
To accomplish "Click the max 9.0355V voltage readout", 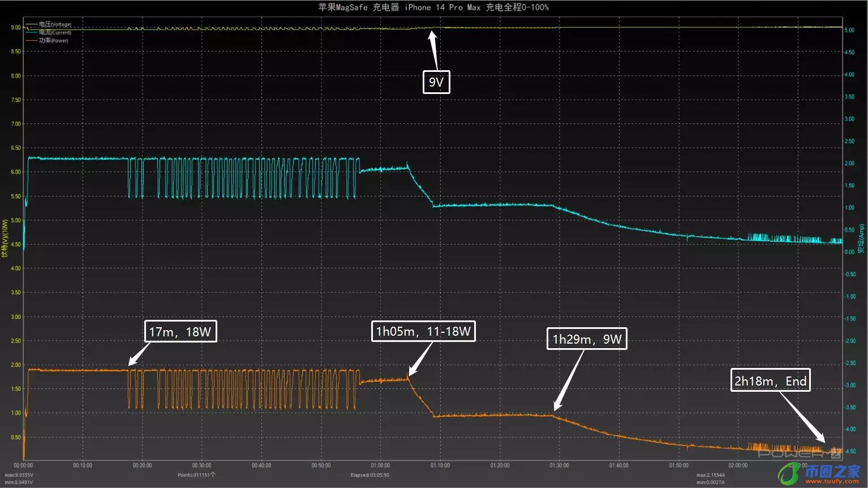I will pyautogui.click(x=19, y=475).
